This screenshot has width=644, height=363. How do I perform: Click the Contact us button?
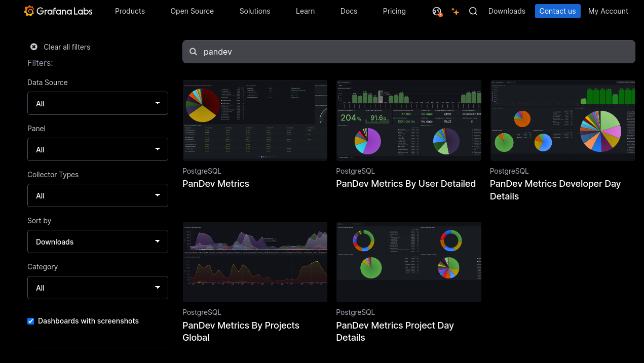tap(557, 11)
